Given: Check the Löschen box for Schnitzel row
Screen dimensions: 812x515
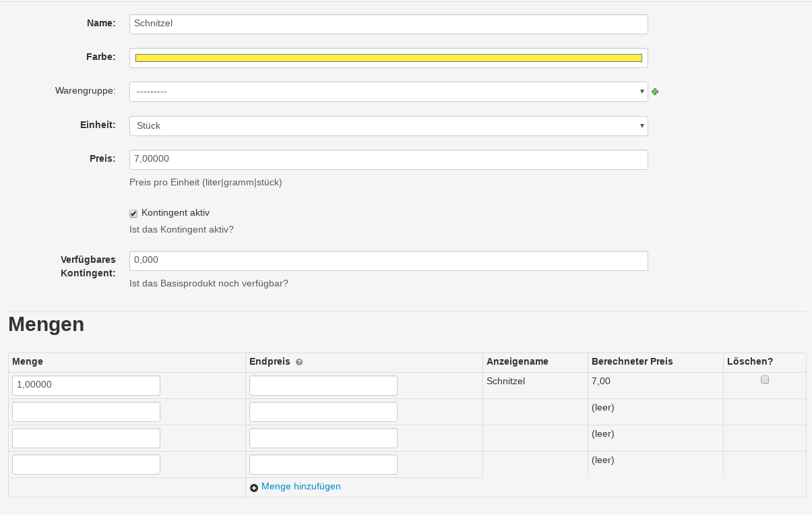Looking at the screenshot, I should click(x=765, y=380).
